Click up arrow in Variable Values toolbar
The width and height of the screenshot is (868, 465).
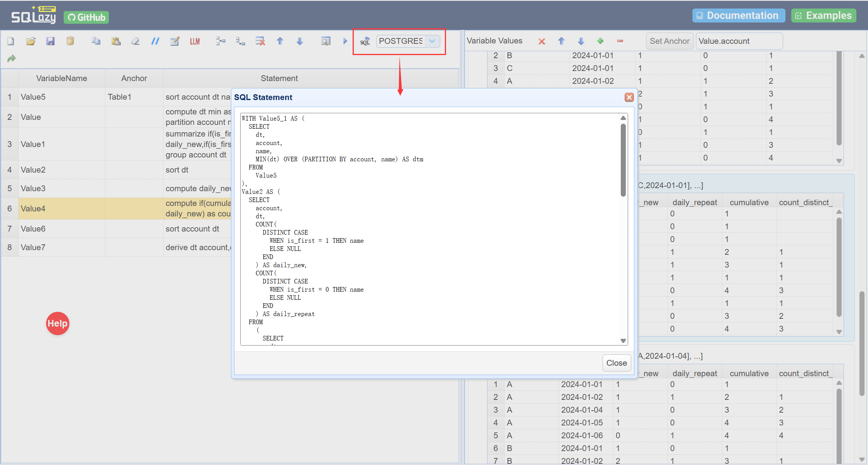561,41
